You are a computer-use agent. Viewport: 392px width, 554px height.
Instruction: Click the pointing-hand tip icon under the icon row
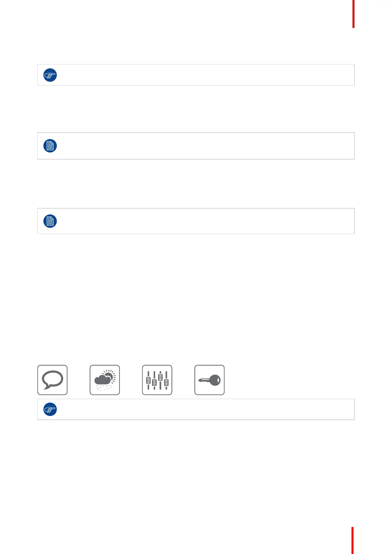coord(50,409)
